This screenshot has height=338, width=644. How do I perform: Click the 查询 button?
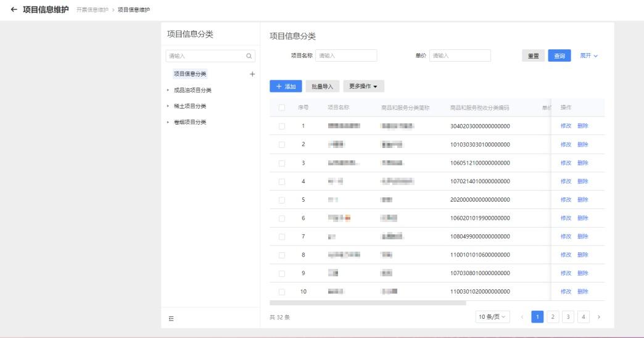point(559,56)
